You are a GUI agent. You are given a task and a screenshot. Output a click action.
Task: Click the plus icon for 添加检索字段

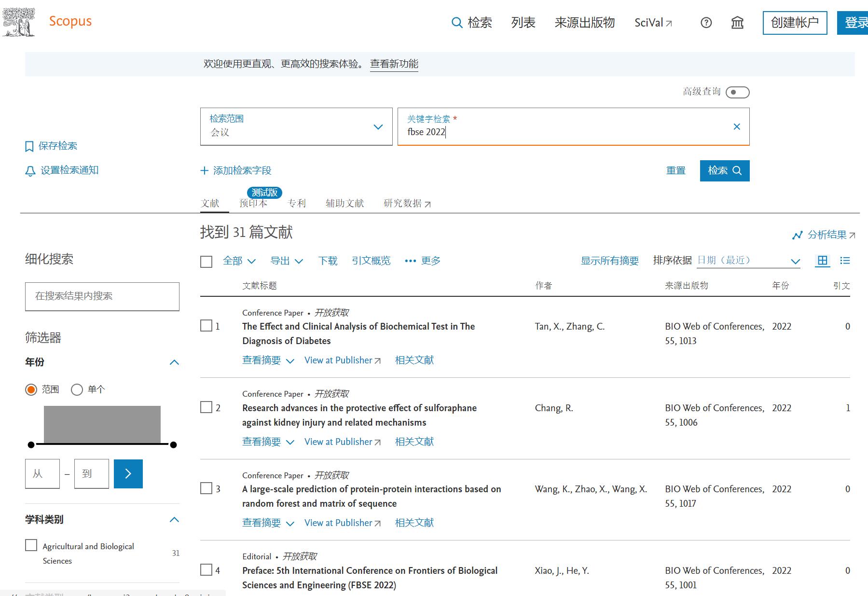coord(205,170)
